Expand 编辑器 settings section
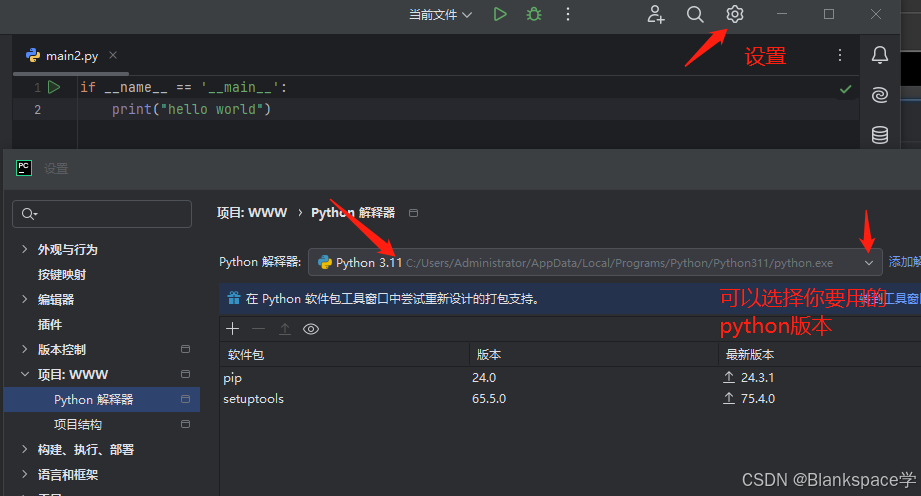The width and height of the screenshot is (921, 496). [x=24, y=299]
